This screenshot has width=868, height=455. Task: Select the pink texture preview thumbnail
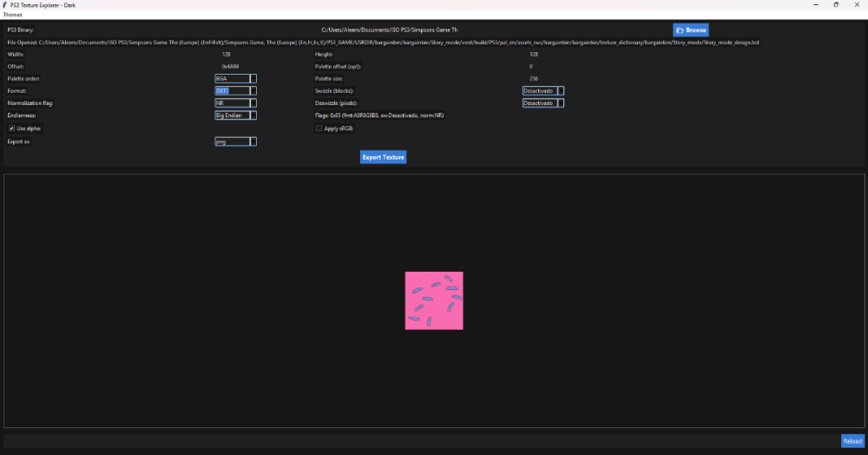pyautogui.click(x=434, y=300)
